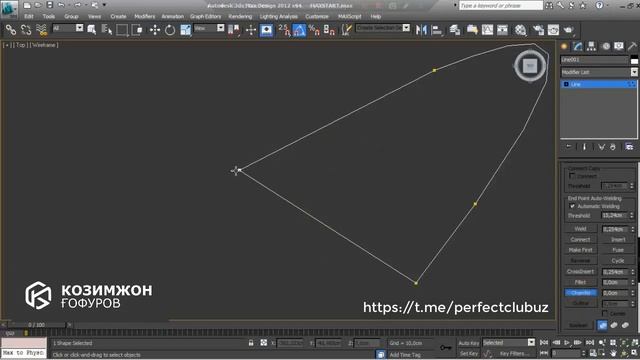Click the ViewCube in the viewport

[530, 65]
